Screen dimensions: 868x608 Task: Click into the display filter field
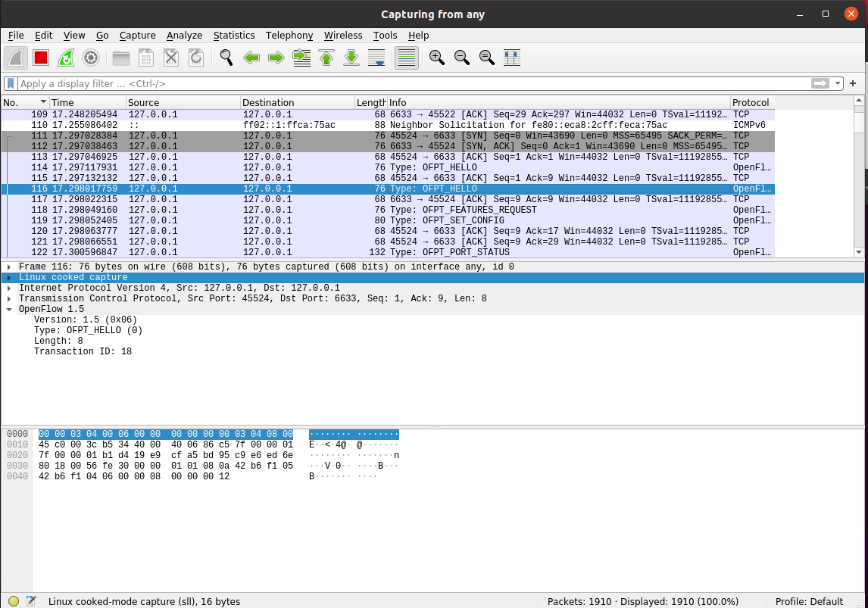(x=379, y=84)
